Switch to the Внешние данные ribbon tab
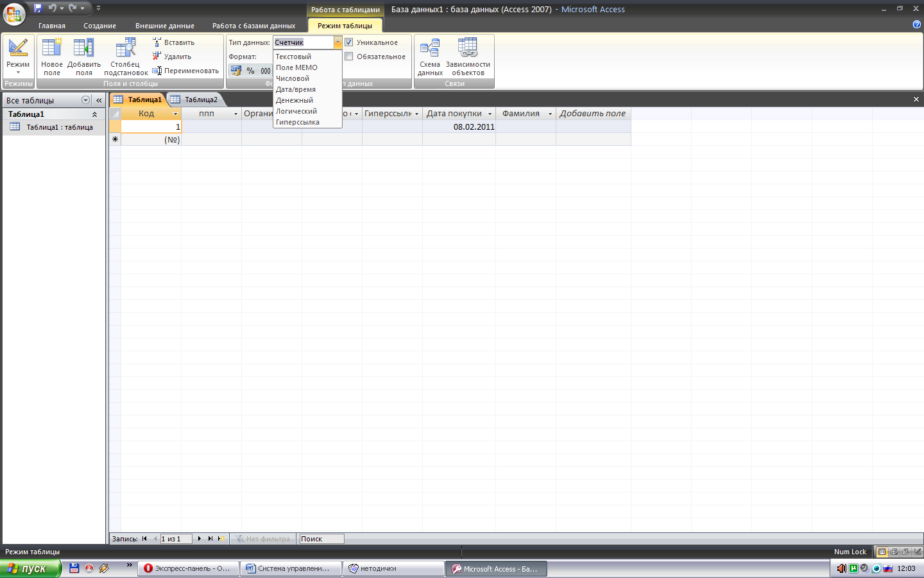Screen dimensions: 924x578 [164, 26]
